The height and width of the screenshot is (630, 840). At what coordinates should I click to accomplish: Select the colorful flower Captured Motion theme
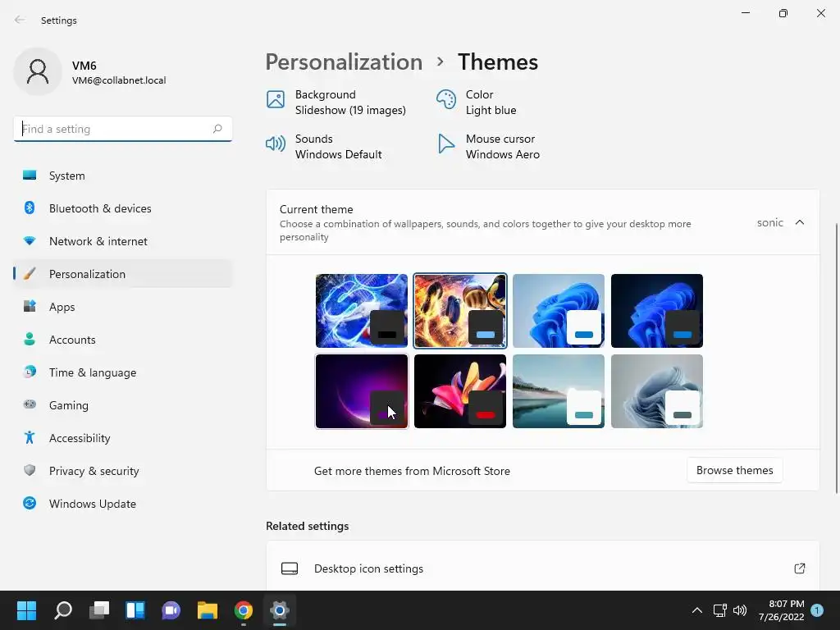coord(459,391)
